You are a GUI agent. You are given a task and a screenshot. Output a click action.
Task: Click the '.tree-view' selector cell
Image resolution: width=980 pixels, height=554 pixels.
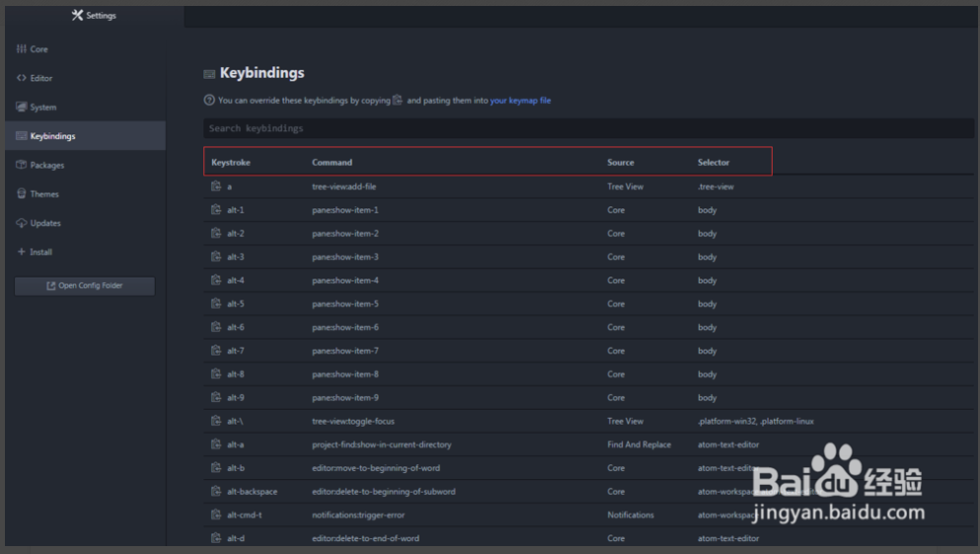716,187
